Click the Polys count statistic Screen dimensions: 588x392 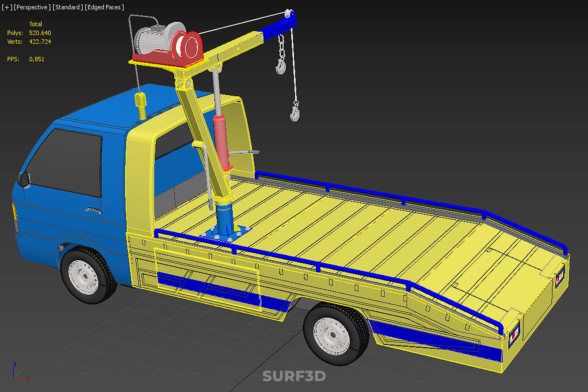[x=40, y=33]
